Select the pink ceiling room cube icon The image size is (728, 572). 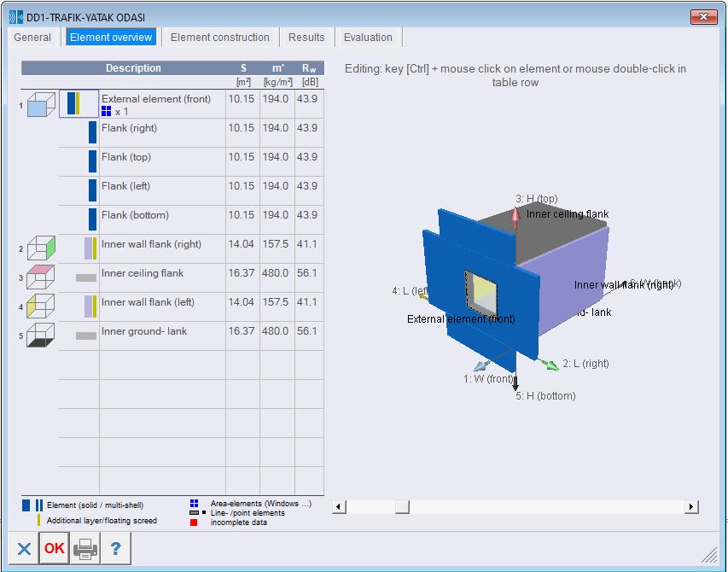41,277
